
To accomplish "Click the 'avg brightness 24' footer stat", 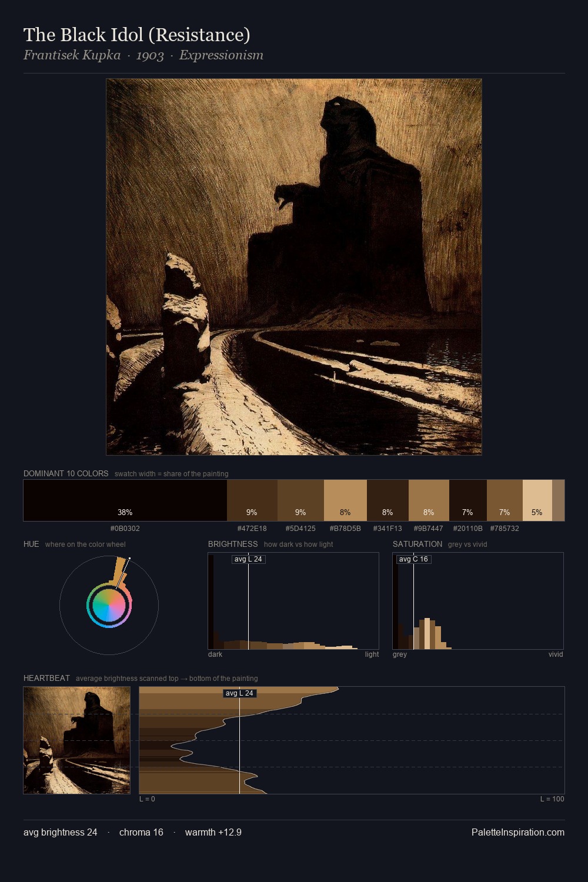I will (x=61, y=833).
